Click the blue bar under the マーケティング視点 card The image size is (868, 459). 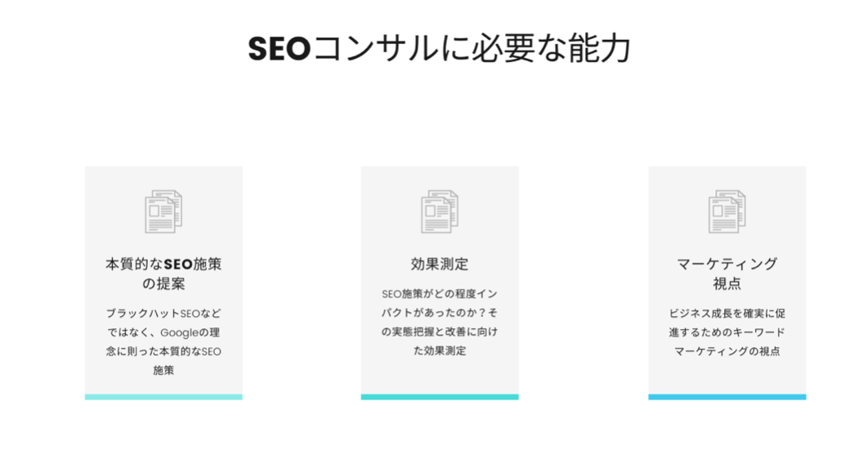tap(727, 397)
